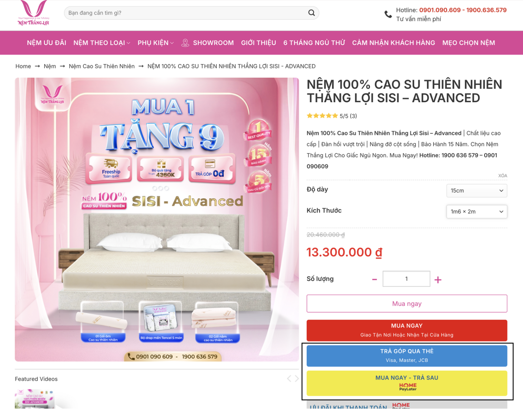Screen dimensions: 523x420
Task: Click the Showroom location pin icon
Action: click(x=185, y=43)
